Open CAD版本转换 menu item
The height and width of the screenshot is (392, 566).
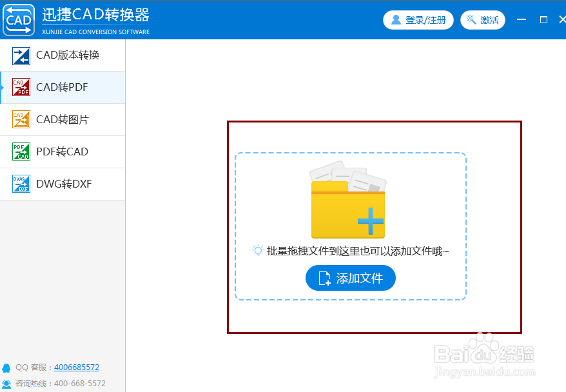(x=63, y=55)
